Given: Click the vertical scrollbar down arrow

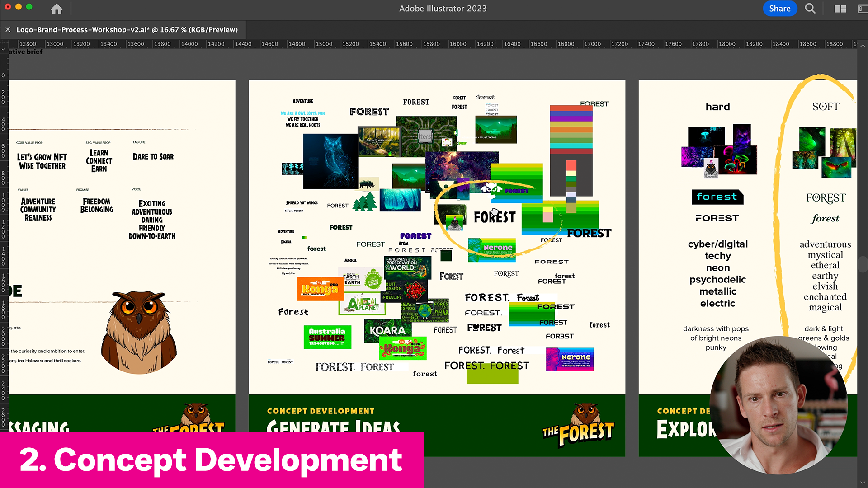Looking at the screenshot, I should (x=863, y=483).
